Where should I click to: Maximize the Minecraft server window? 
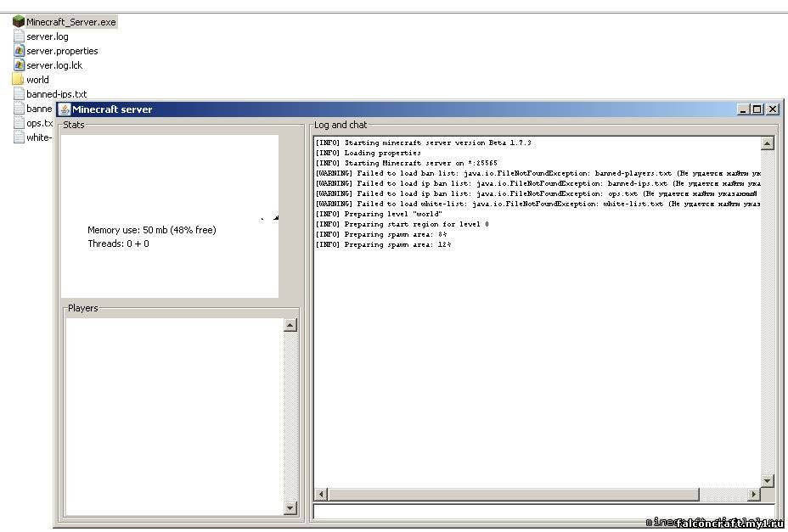coord(757,109)
